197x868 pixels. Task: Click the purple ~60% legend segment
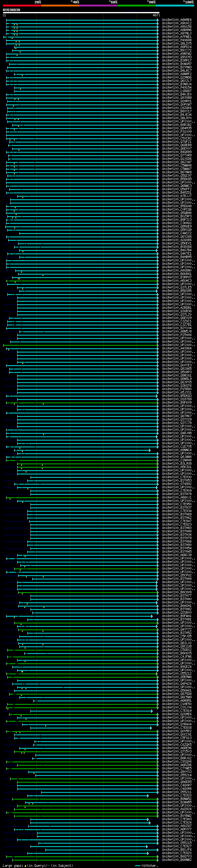99,6
